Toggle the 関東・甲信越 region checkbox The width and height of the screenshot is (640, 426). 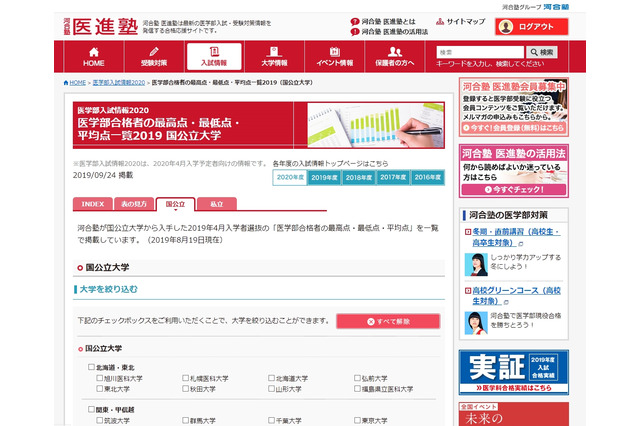click(x=91, y=409)
